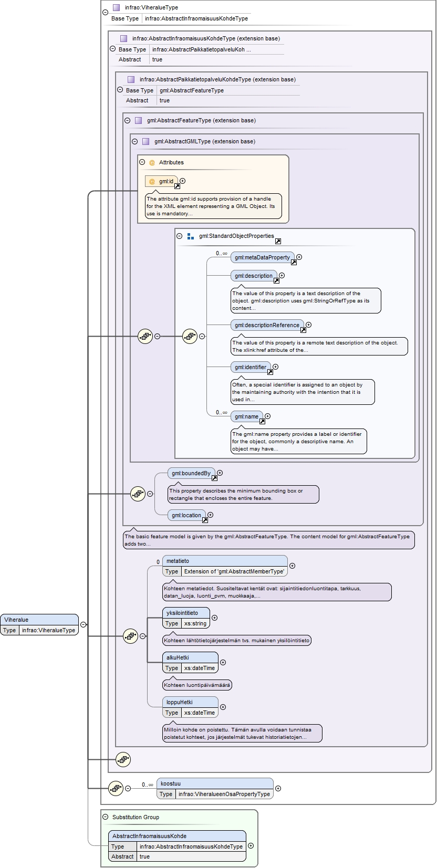The width and height of the screenshot is (437, 868).
Task: Select sequence compositor inside StandardObjectProperties
Action: tap(190, 336)
